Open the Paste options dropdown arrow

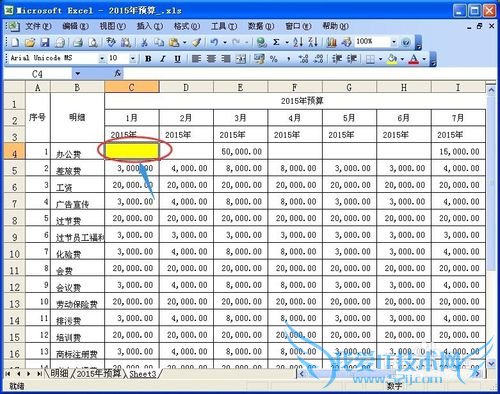(x=184, y=42)
